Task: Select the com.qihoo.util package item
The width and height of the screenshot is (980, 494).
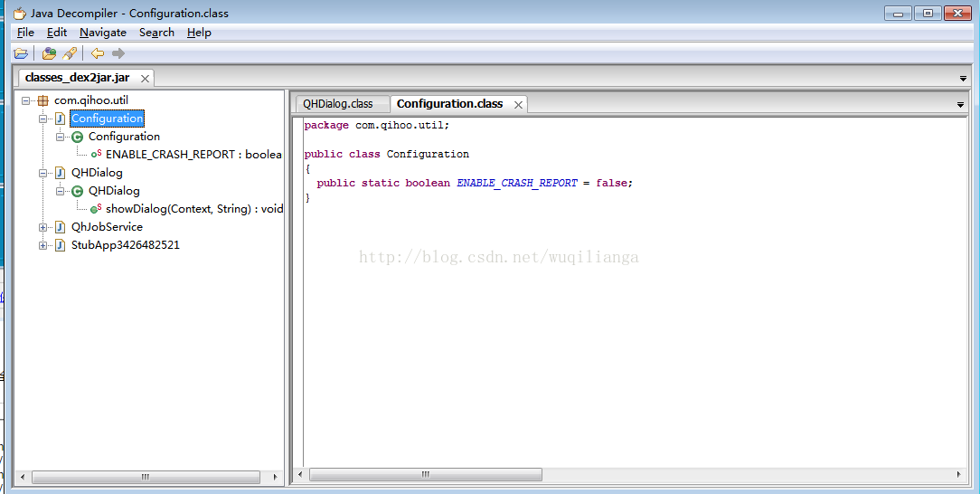Action: pyautogui.click(x=91, y=100)
